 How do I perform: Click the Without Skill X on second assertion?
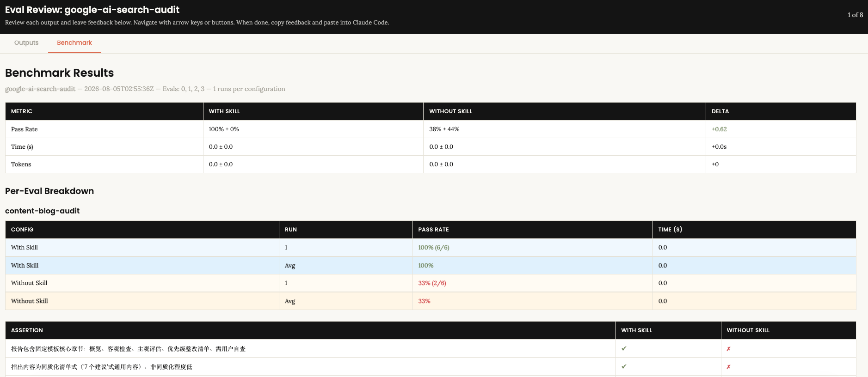pyautogui.click(x=728, y=367)
